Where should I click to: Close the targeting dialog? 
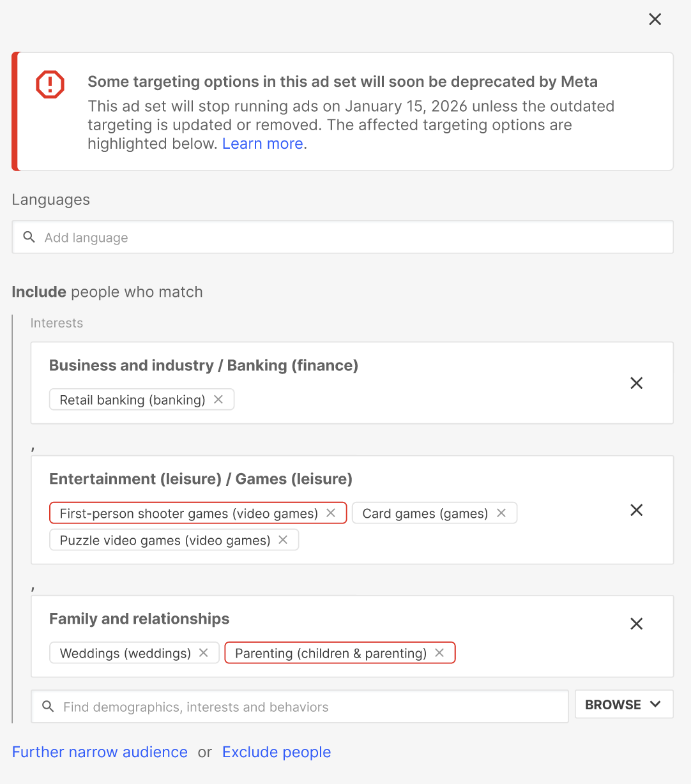[x=655, y=19]
